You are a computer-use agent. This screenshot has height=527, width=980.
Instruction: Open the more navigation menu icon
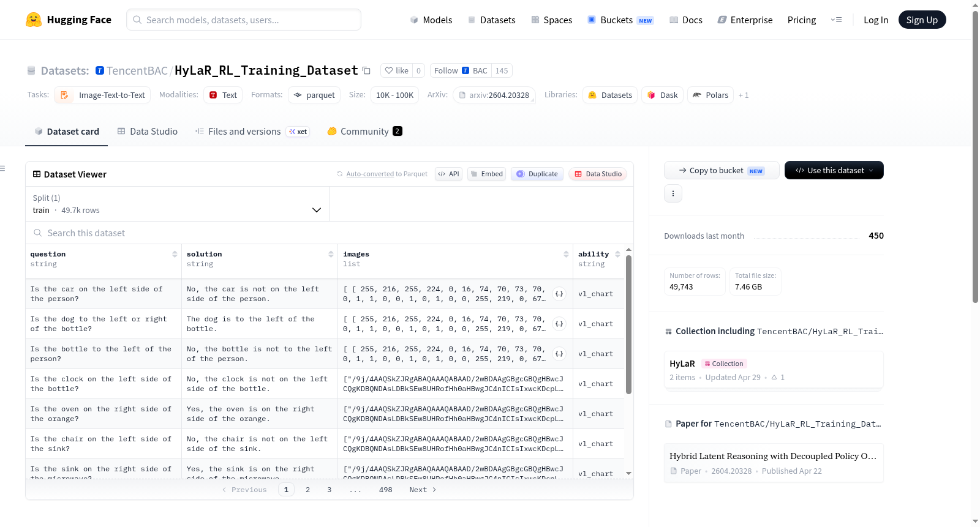(836, 20)
